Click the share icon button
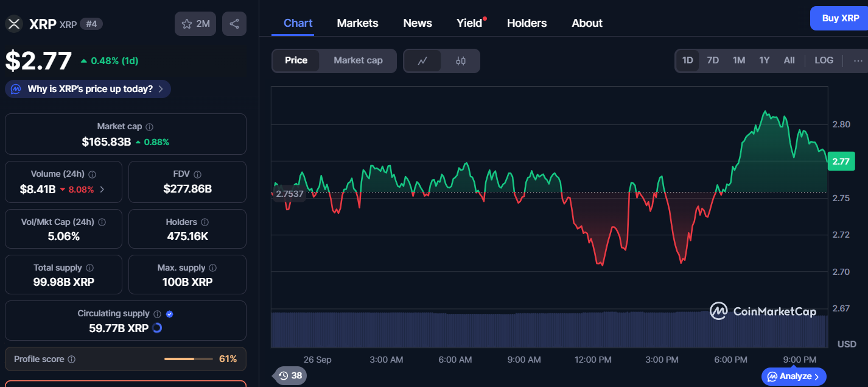Image resolution: width=868 pixels, height=387 pixels. 234,24
